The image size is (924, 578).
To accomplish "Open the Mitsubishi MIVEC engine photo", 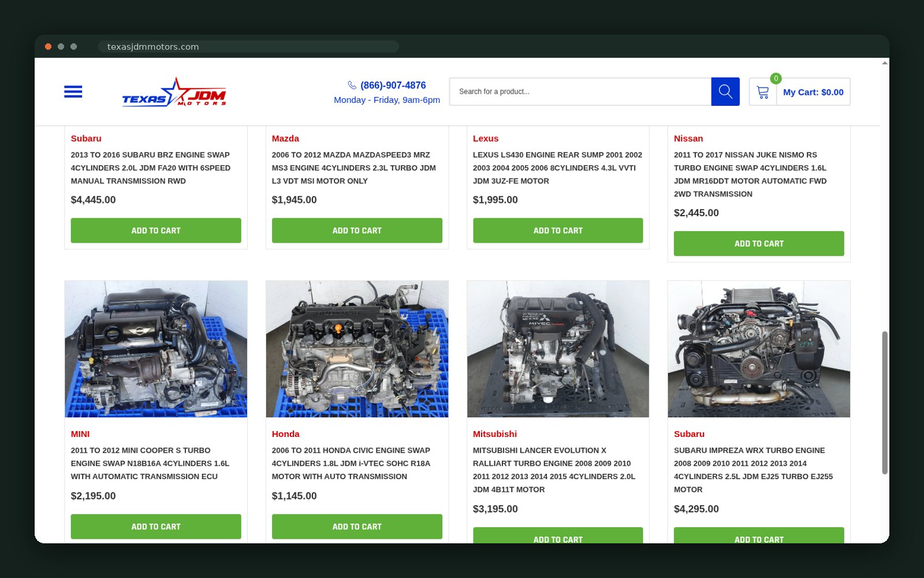I will pyautogui.click(x=558, y=349).
